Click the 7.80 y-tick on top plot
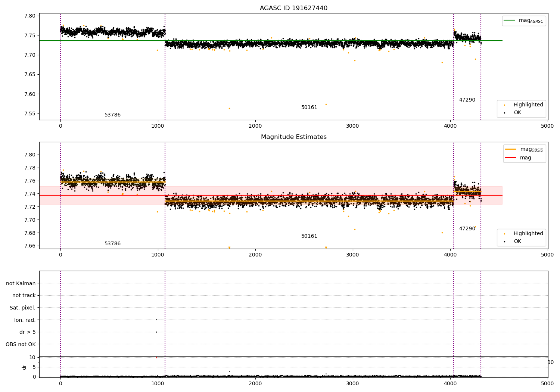Image resolution: width=560 pixels, height=392 pixels. [30, 16]
